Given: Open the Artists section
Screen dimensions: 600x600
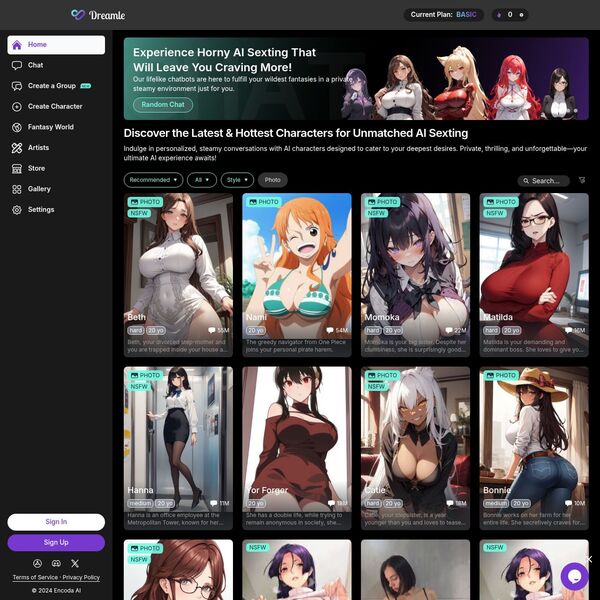Looking at the screenshot, I should 56,148.
